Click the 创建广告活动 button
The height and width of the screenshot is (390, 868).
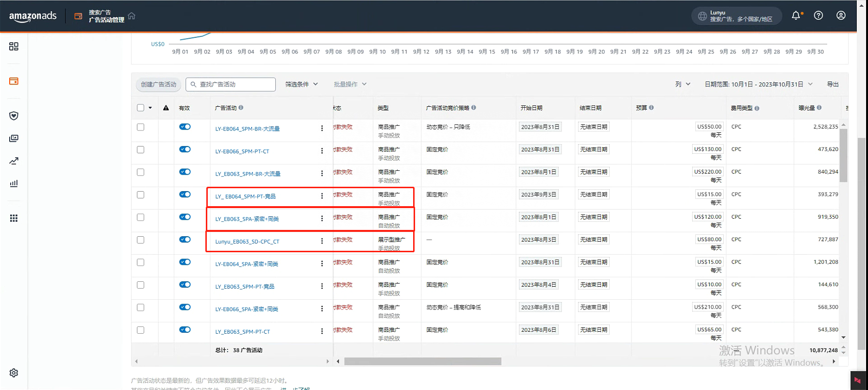(159, 84)
